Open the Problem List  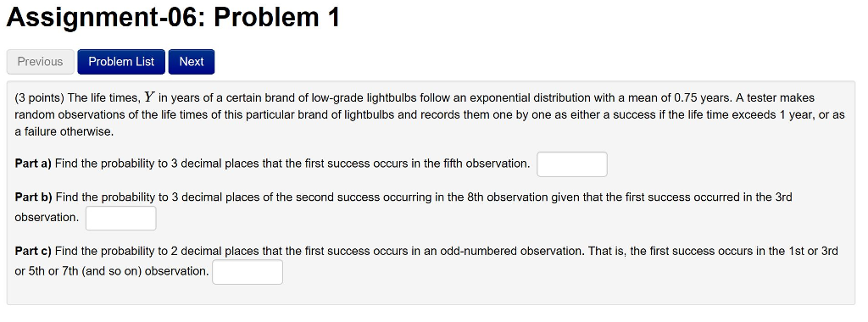pos(121,62)
